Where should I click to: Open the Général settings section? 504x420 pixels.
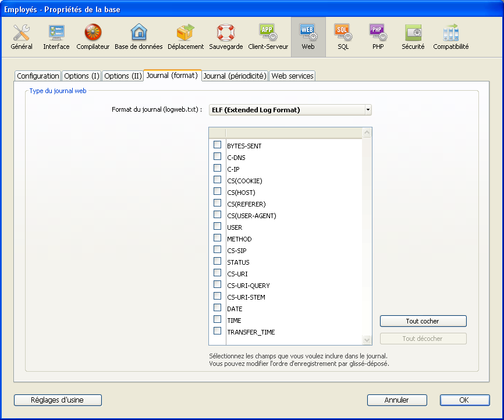click(x=22, y=37)
